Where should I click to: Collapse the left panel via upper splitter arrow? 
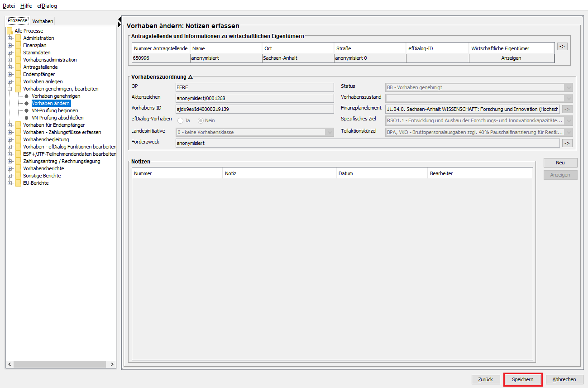(120, 19)
